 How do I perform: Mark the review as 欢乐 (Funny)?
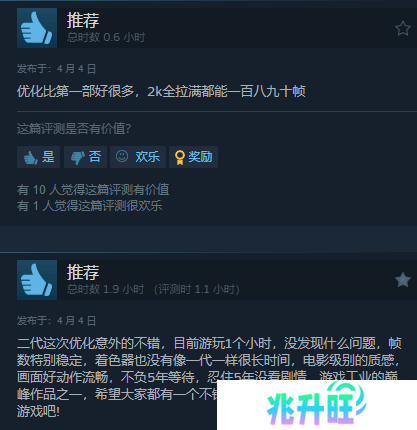click(x=138, y=157)
